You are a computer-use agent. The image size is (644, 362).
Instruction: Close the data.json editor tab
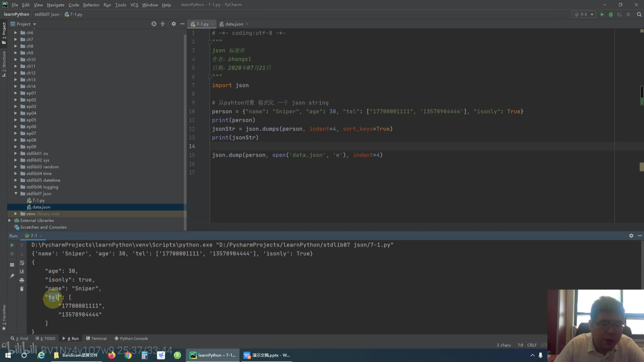247,24
